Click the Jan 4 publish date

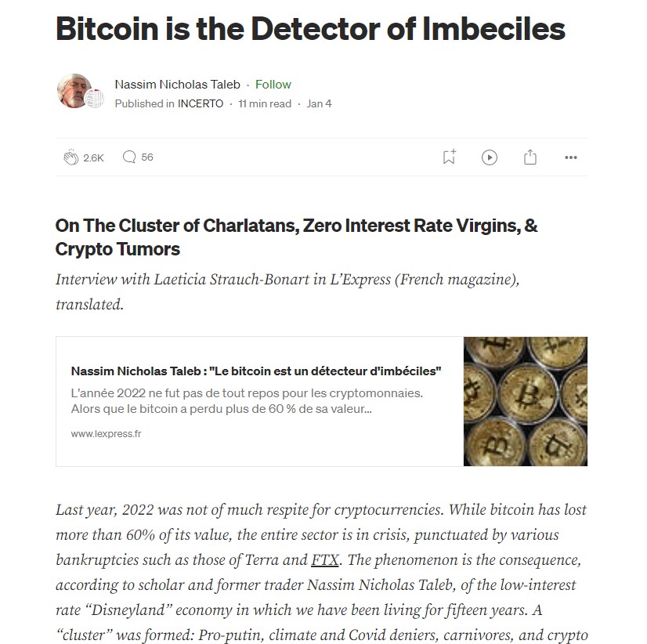pyautogui.click(x=319, y=103)
